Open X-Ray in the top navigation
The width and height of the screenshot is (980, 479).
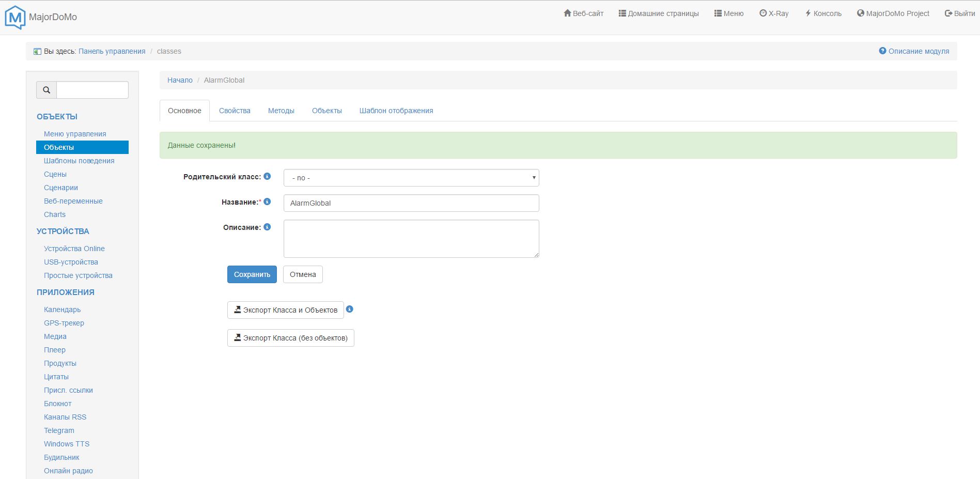click(774, 13)
